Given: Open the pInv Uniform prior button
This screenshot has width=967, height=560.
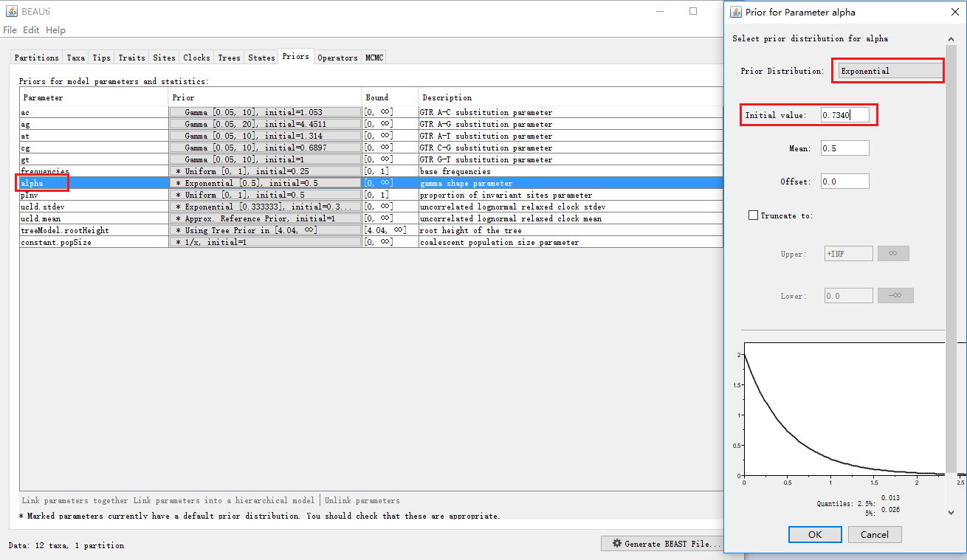Looking at the screenshot, I should (x=265, y=195).
